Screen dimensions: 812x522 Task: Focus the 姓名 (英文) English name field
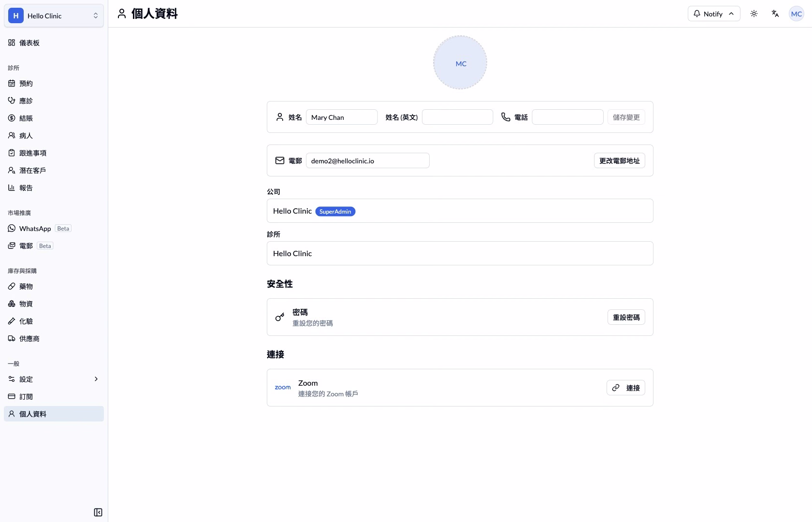[457, 117]
